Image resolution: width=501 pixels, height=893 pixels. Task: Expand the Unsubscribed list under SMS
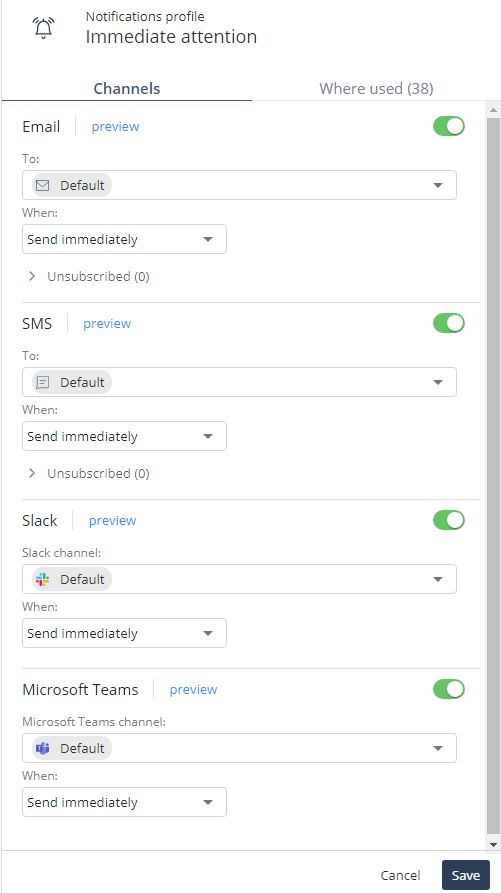(x=89, y=473)
